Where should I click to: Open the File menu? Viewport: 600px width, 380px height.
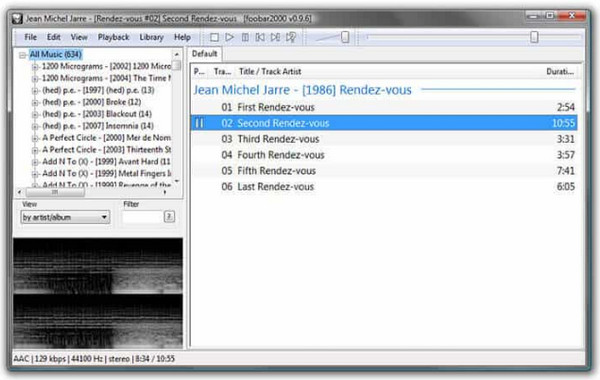(x=31, y=37)
